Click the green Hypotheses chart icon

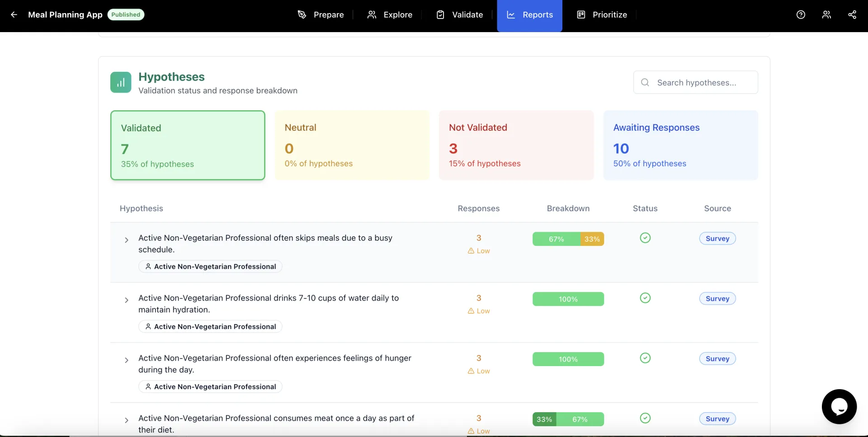121,82
